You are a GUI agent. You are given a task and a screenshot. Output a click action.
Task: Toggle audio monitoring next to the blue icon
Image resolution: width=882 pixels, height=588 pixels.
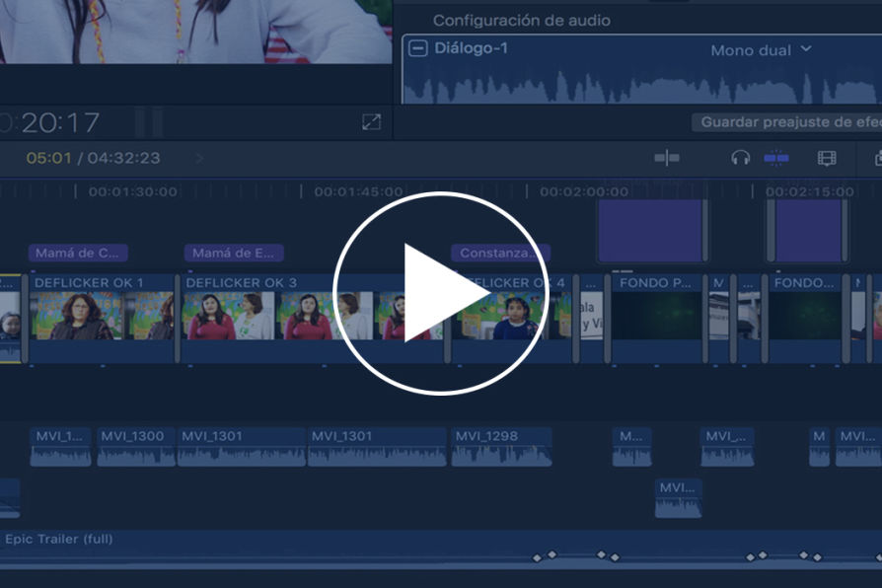pyautogui.click(x=740, y=158)
